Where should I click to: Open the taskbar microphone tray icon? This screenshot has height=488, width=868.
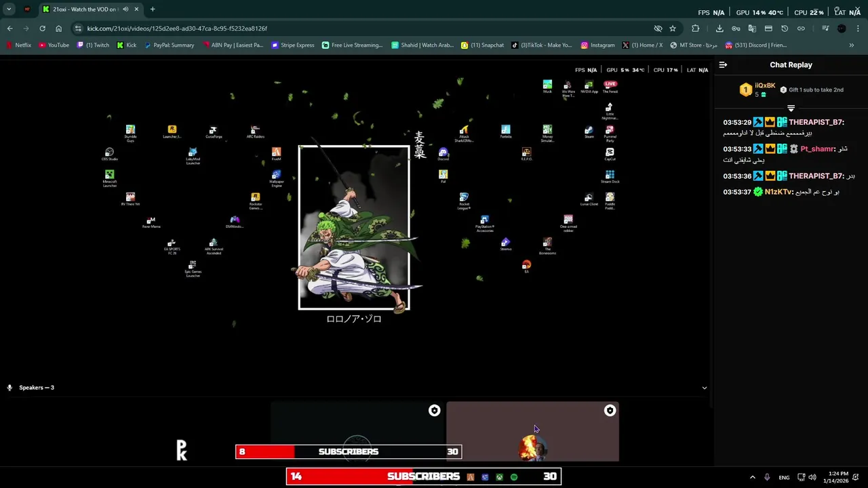point(767,477)
